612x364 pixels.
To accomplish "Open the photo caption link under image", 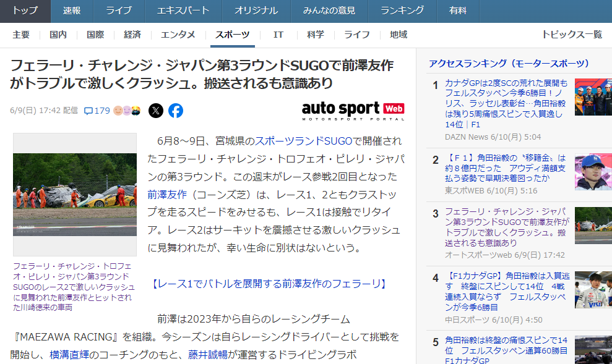I will click(74, 287).
